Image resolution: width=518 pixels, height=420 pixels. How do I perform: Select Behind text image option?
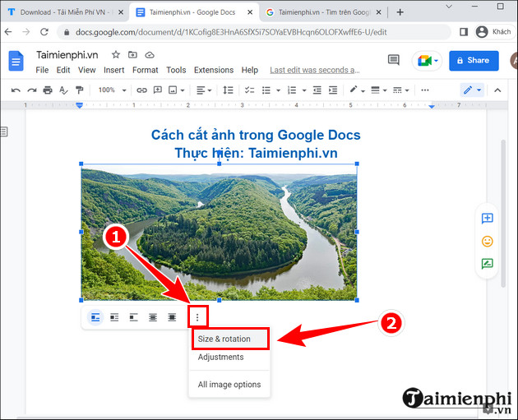point(153,317)
